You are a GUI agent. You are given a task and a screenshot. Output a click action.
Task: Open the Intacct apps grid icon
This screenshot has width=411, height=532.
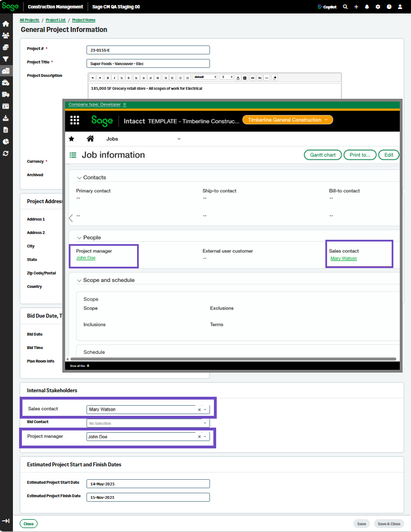[75, 120]
